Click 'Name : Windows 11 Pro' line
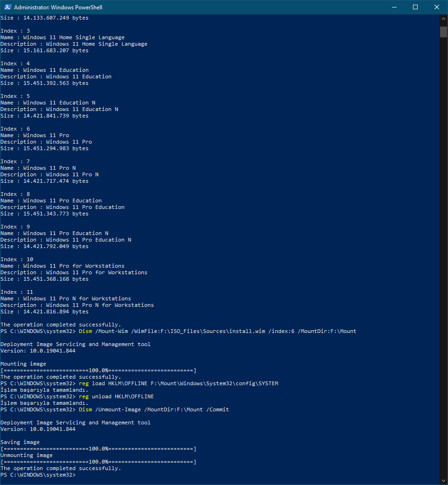The image size is (448, 485). click(x=35, y=136)
